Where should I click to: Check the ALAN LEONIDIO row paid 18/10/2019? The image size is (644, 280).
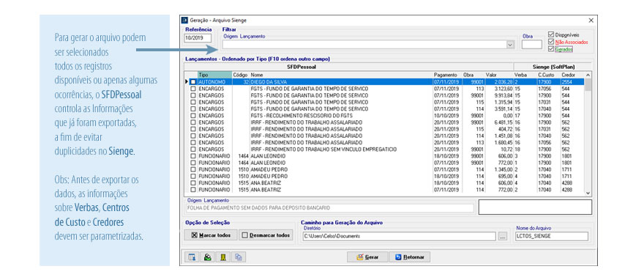coord(192,156)
